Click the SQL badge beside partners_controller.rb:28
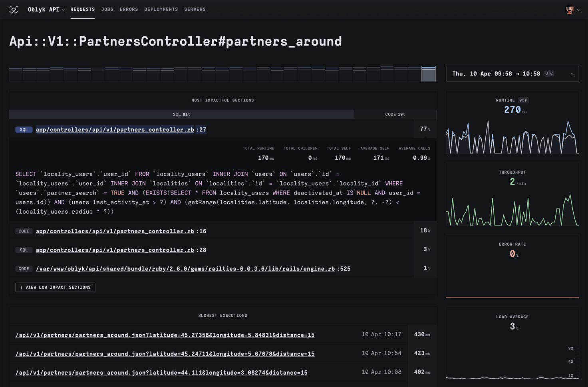This screenshot has width=588, height=387. [24, 250]
